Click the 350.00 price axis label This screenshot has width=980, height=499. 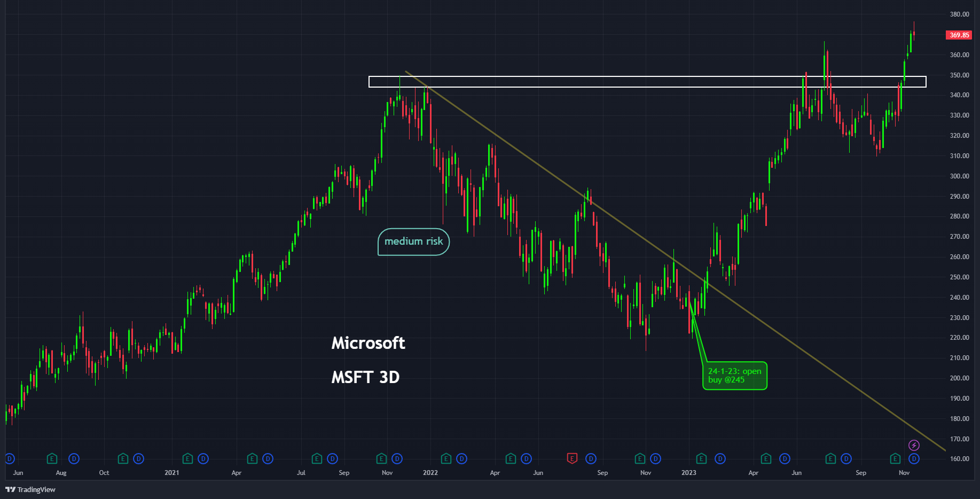coord(960,75)
